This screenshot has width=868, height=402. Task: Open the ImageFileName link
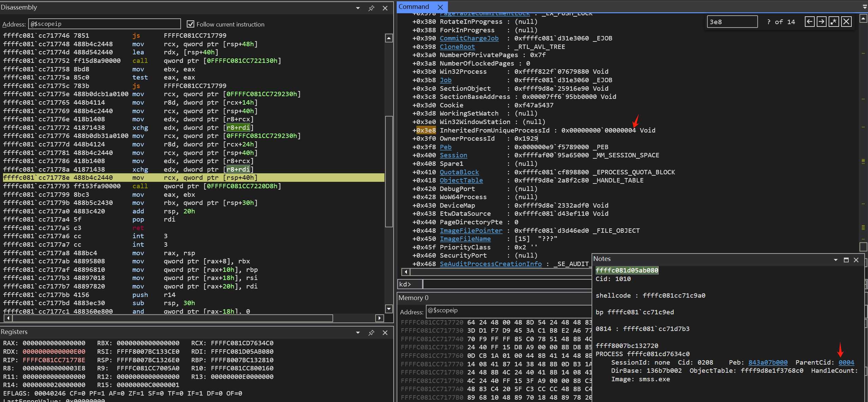click(465, 239)
